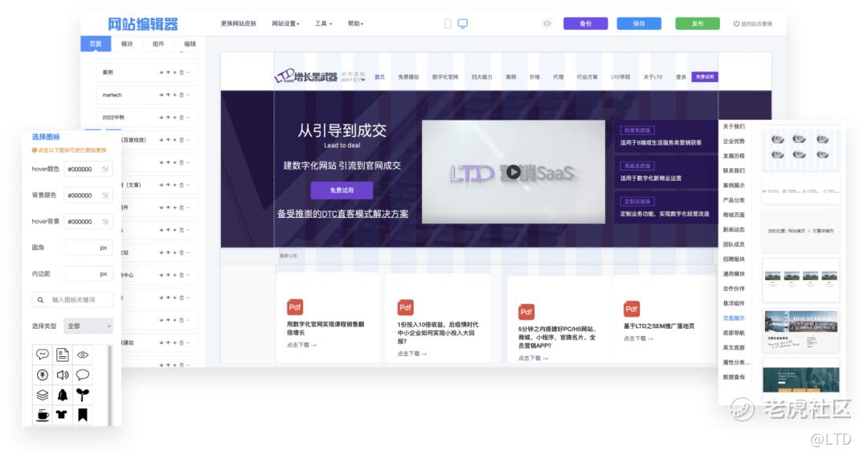Viewport: 868px width, 459px height.
Task: Pick the empty speech bubble icon
Action: click(x=83, y=375)
